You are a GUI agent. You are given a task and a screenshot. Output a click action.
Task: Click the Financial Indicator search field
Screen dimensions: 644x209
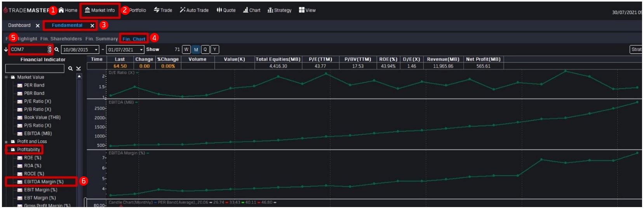tap(35, 68)
